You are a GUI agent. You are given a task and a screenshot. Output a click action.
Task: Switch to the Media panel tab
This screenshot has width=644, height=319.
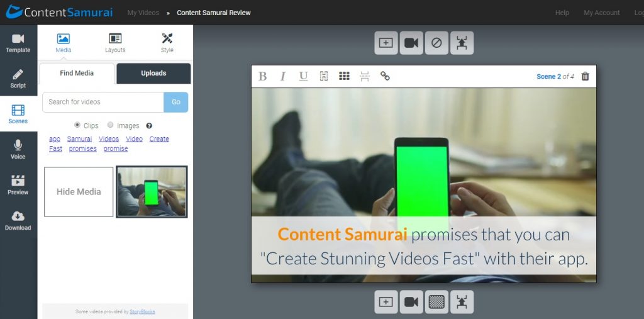click(x=64, y=43)
